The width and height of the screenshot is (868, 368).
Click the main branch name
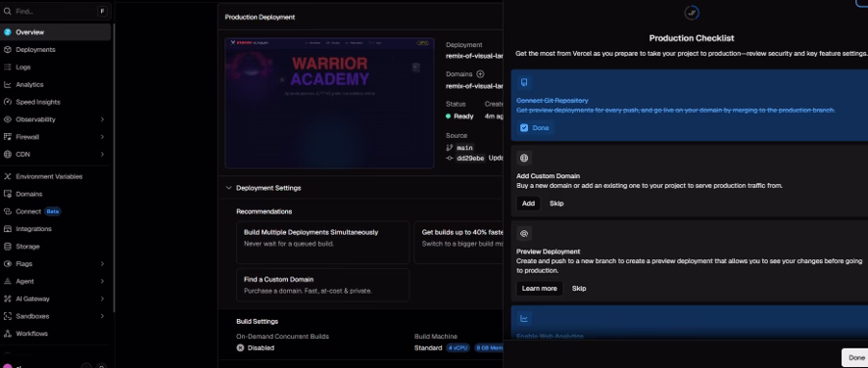(464, 148)
